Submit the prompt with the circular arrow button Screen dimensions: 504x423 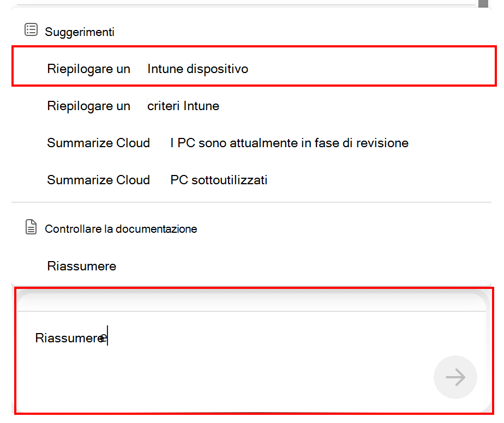[x=455, y=377]
